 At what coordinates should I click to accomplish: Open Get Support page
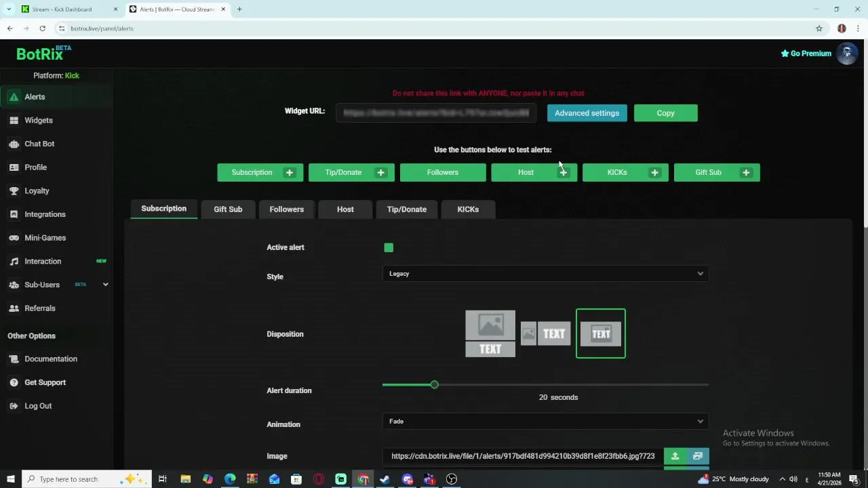pos(56,382)
